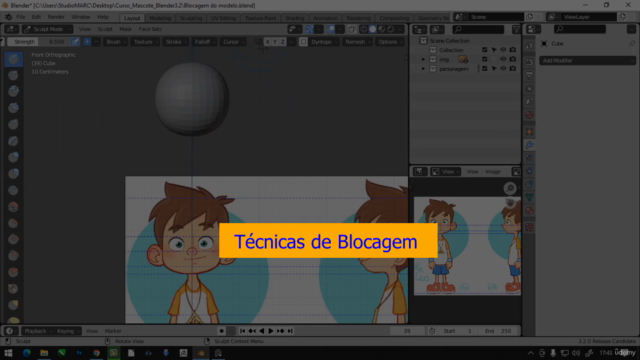Image resolution: width=640 pixels, height=360 pixels.
Task: Open the Output properties tab
Action: [x=529, y=76]
